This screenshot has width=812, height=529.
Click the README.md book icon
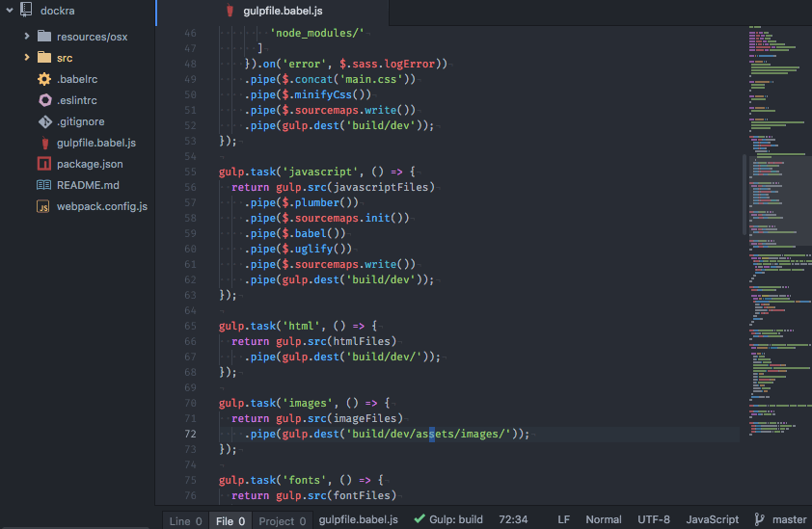click(x=44, y=185)
